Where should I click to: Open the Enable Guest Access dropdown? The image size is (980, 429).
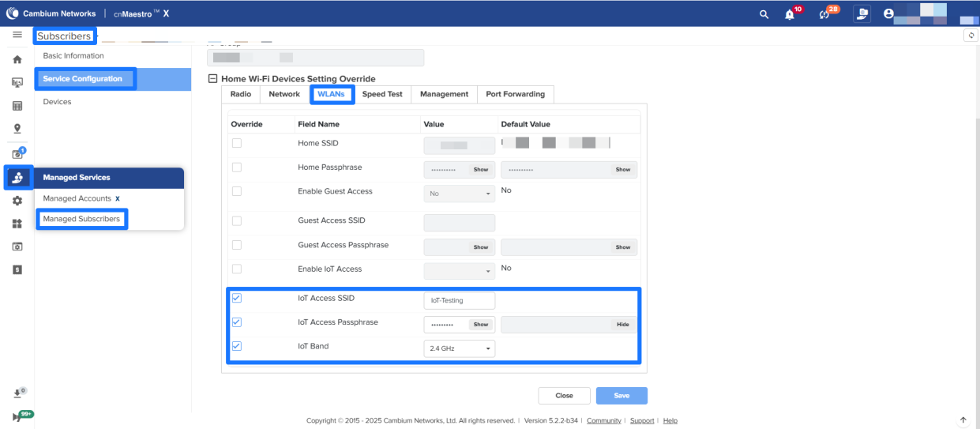[460, 194]
